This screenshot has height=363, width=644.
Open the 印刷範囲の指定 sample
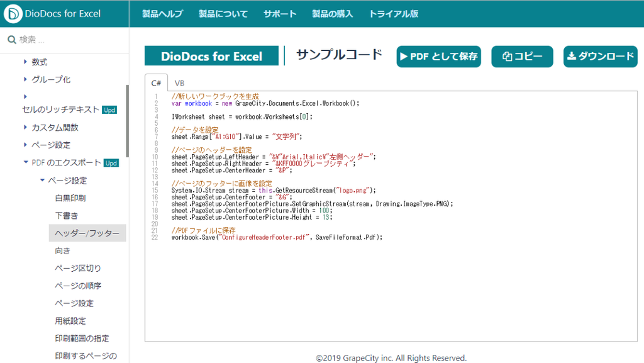click(x=82, y=338)
